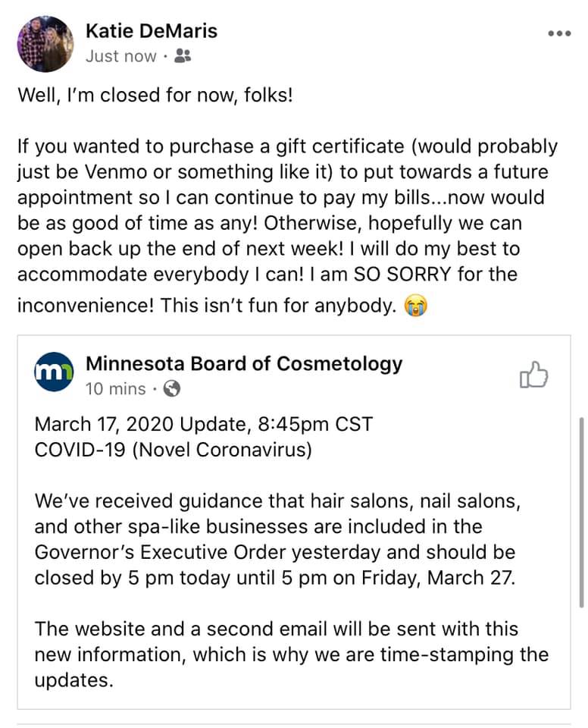Click the globe public visibility icon

point(172,389)
